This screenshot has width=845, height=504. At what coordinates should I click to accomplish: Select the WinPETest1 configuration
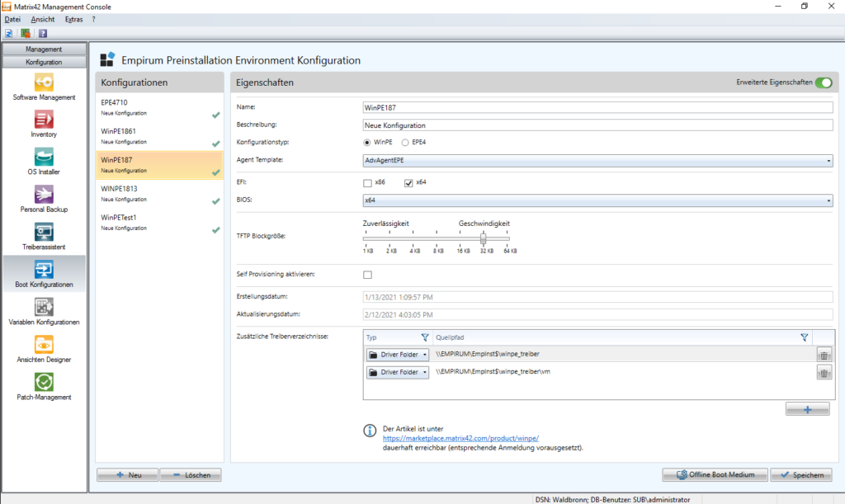coord(159,223)
